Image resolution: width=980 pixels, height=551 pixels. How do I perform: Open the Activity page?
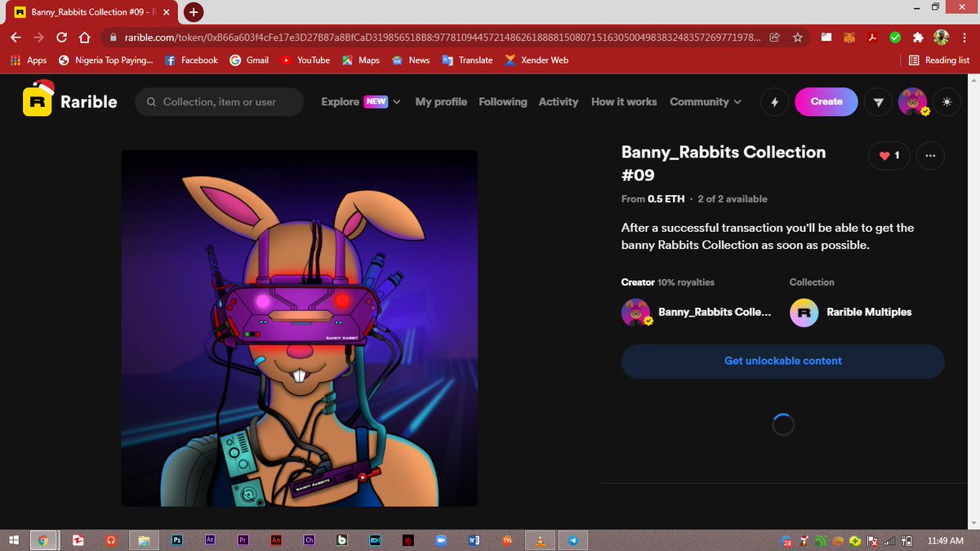(x=559, y=102)
